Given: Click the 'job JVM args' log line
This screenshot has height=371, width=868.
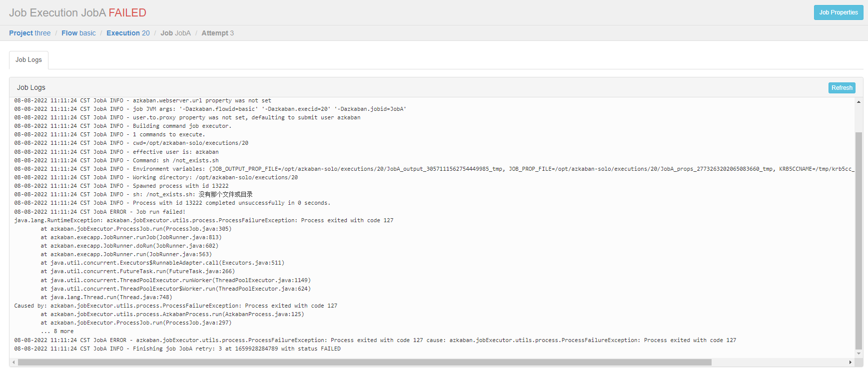Looking at the screenshot, I should coord(210,109).
